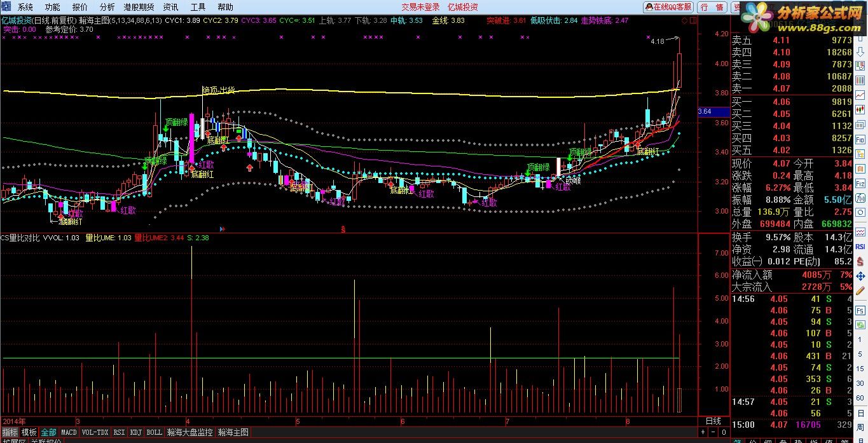Select the pencil drawing tool icon
The width and height of the screenshot is (868, 443).
[x=860, y=289]
